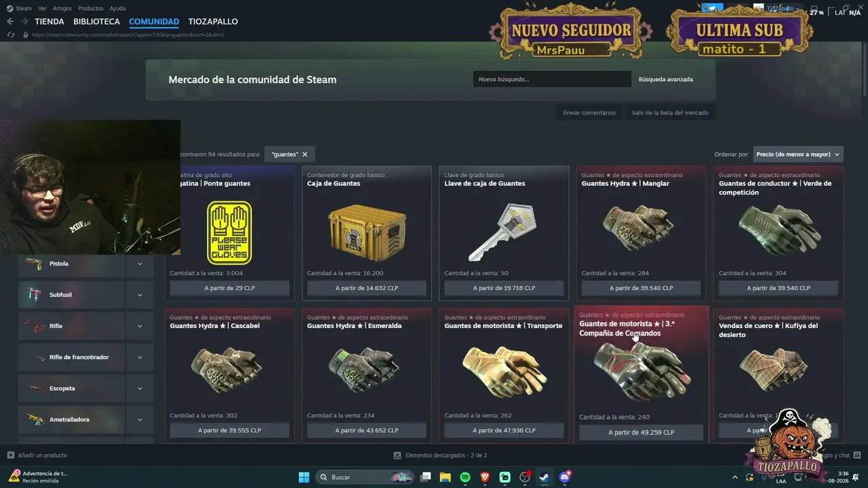Open Steam from the taskbar
The width and height of the screenshot is (868, 488).
[x=544, y=477]
